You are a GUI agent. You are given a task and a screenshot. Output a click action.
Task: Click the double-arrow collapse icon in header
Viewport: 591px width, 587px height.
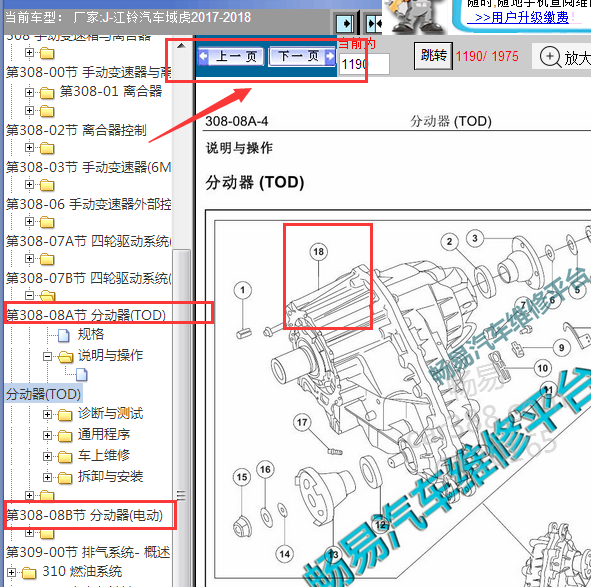375,24
